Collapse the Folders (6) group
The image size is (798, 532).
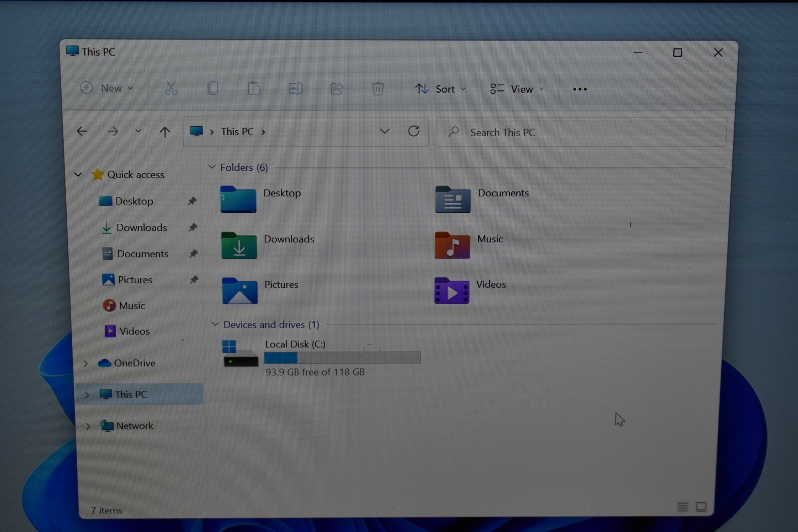pos(212,167)
